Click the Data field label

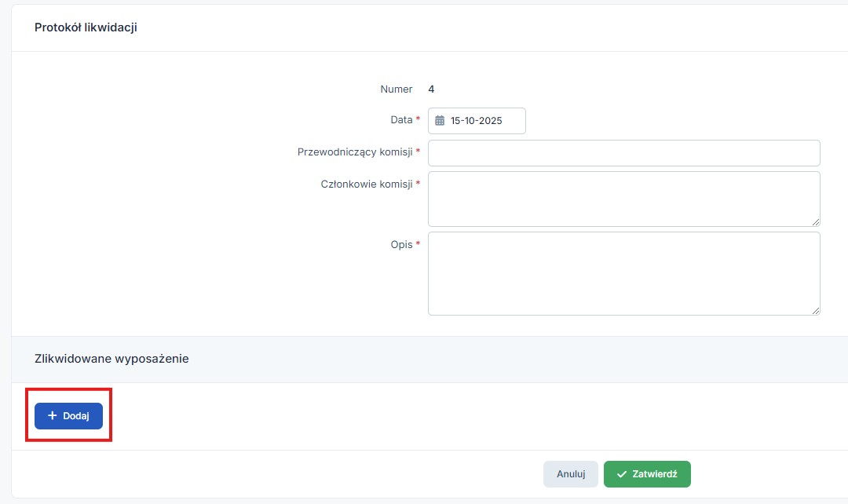point(401,120)
